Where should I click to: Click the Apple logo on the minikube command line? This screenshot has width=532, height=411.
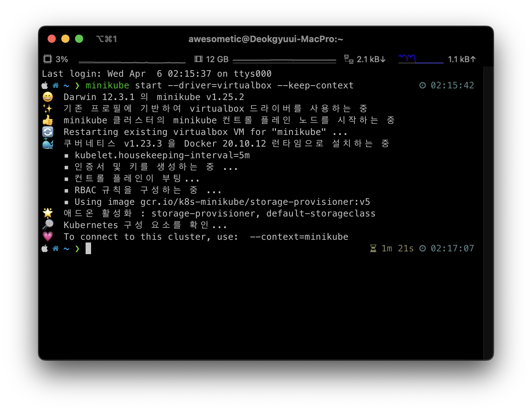(x=45, y=85)
